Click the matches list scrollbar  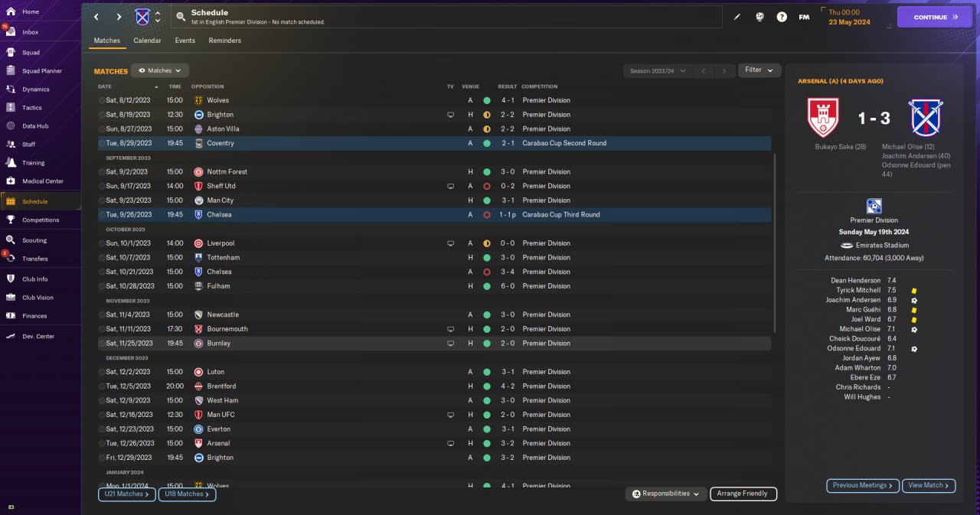click(775, 243)
